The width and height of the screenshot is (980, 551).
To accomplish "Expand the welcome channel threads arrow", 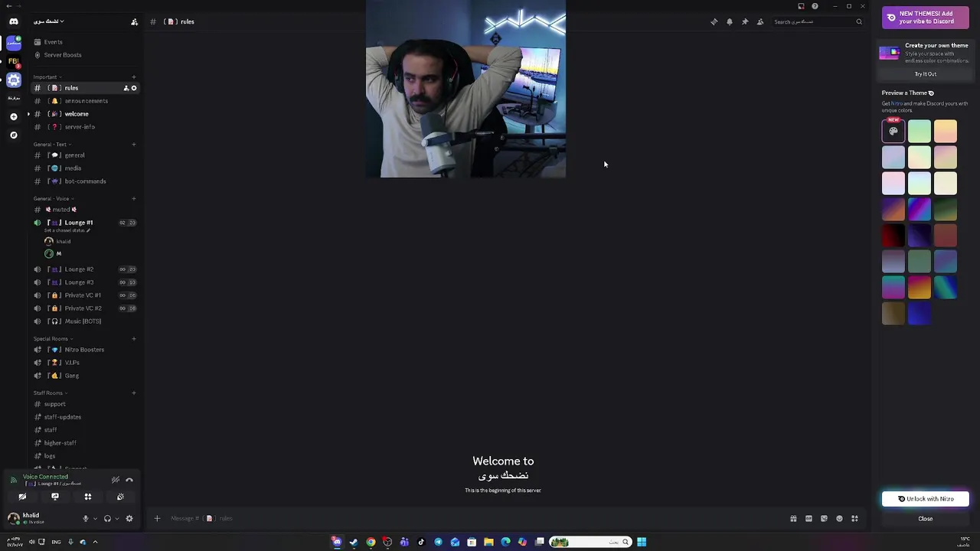I will click(28, 114).
